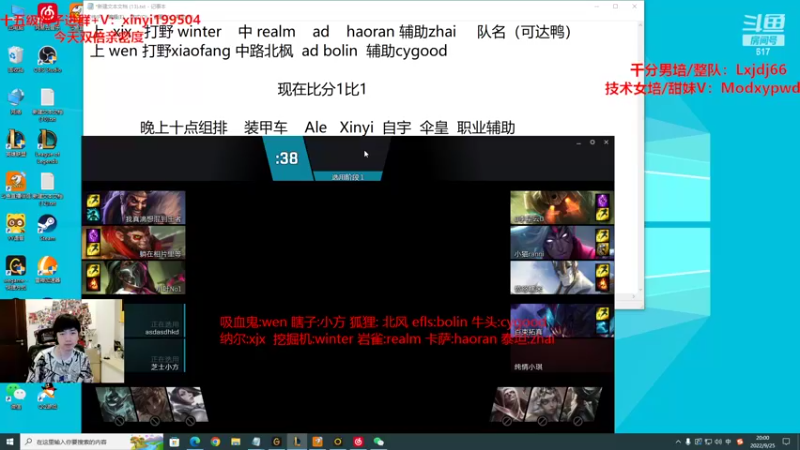Click the teal spell icon beside Draven's portrait
800x450 pixels.
click(x=93, y=215)
